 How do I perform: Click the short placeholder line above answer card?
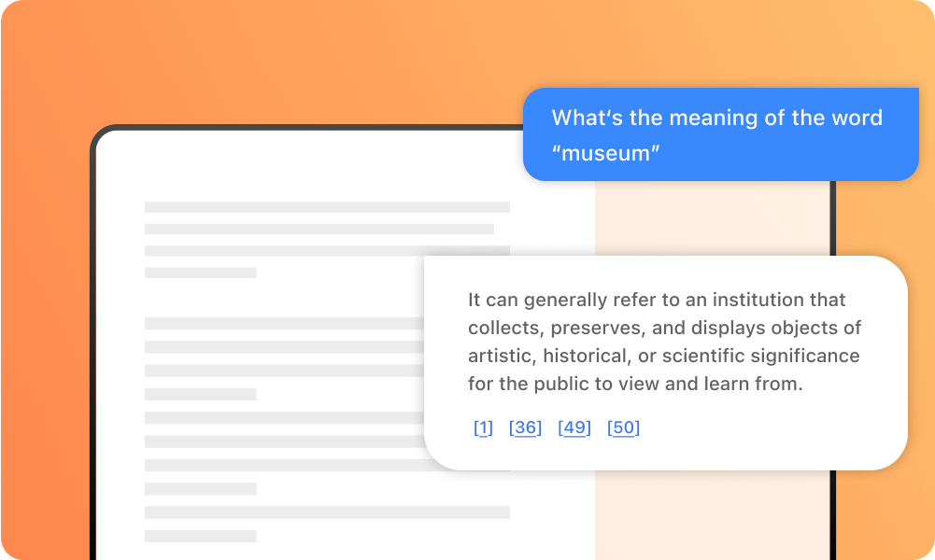[x=200, y=273]
